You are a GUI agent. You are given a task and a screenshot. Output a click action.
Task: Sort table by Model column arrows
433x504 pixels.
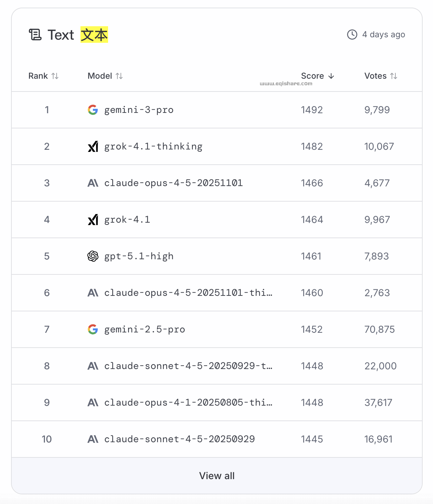coord(119,76)
